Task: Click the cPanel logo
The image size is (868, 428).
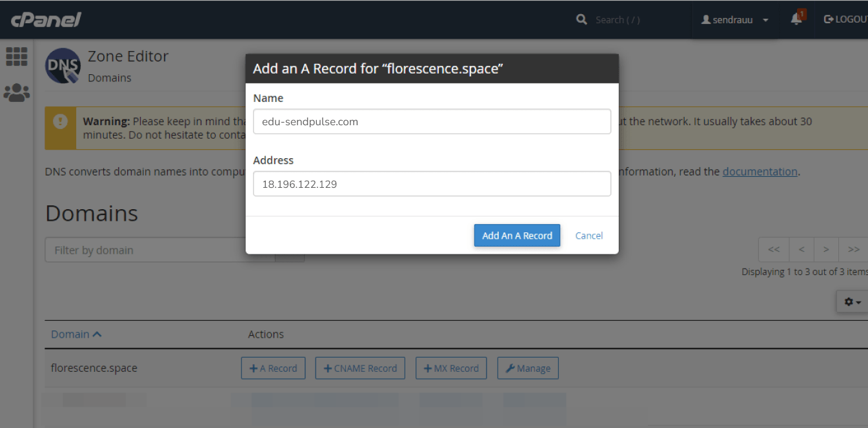Action: tap(46, 19)
